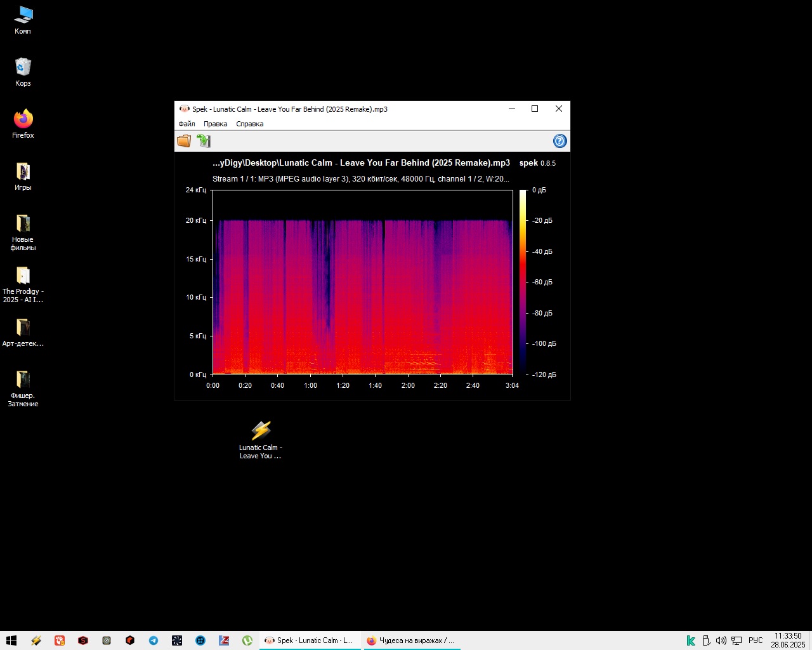Select the Игры folder on the desktop
The height and width of the screenshot is (650, 812).
[x=23, y=176]
